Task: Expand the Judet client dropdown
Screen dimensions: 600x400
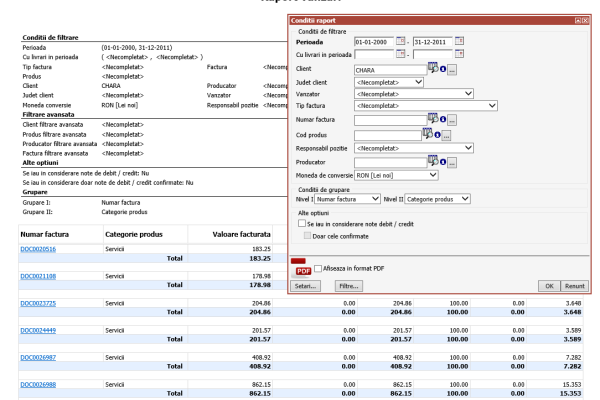Action: (x=389, y=82)
